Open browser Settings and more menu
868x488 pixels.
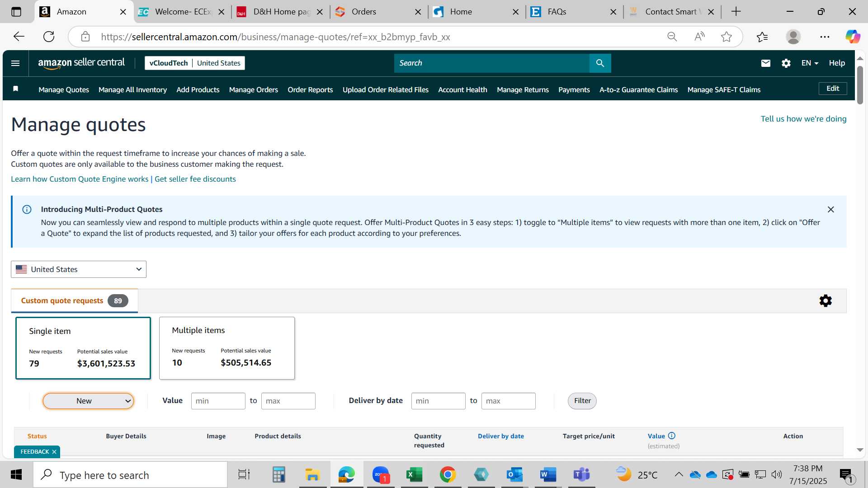click(825, 37)
